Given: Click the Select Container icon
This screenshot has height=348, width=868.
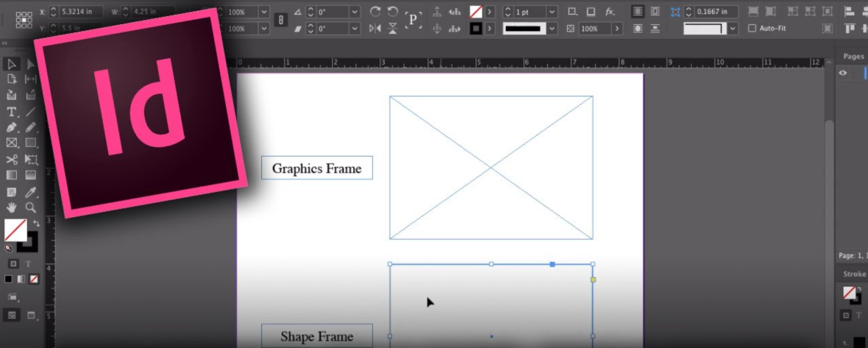Looking at the screenshot, I should coord(437,11).
